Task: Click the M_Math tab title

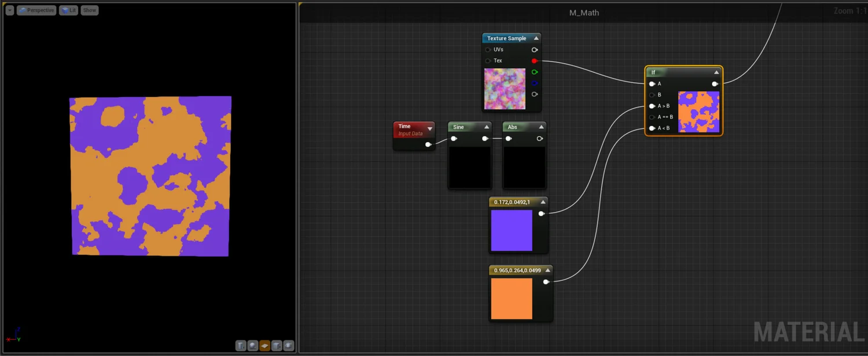Action: click(584, 12)
